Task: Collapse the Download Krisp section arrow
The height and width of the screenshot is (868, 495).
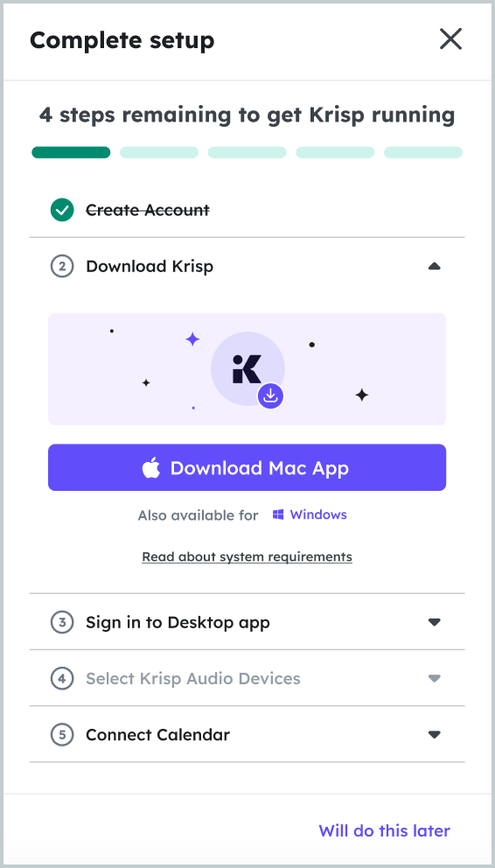Action: 434,266
